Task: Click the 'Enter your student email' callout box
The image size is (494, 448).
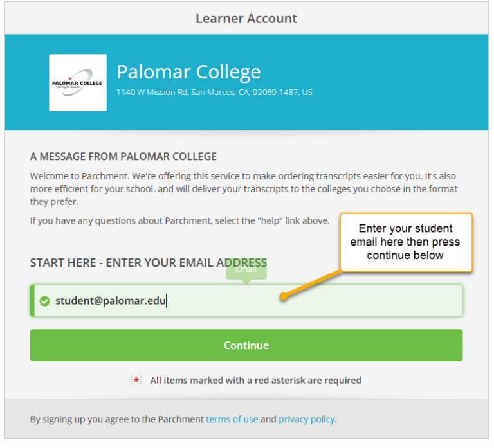Action: pyautogui.click(x=405, y=242)
